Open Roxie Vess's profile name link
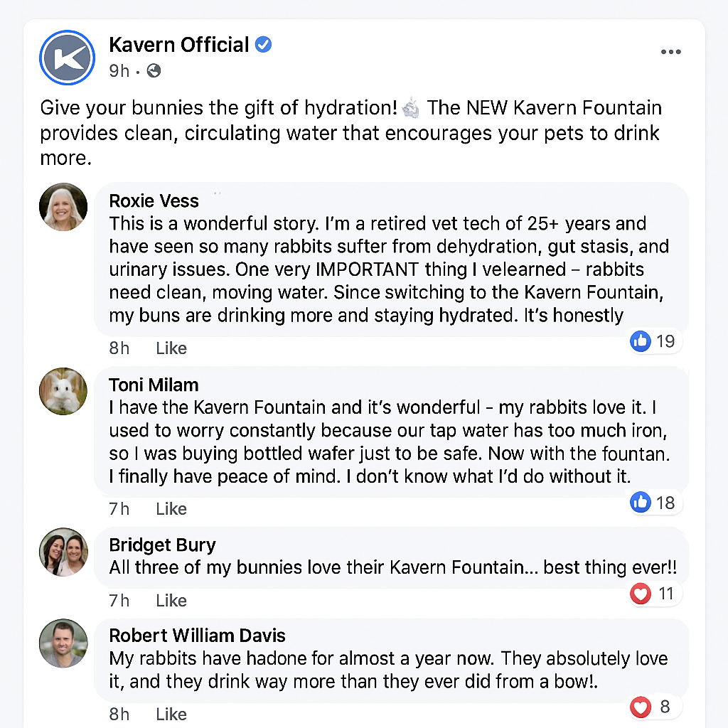Screen dimensions: 728x728 click(x=154, y=200)
